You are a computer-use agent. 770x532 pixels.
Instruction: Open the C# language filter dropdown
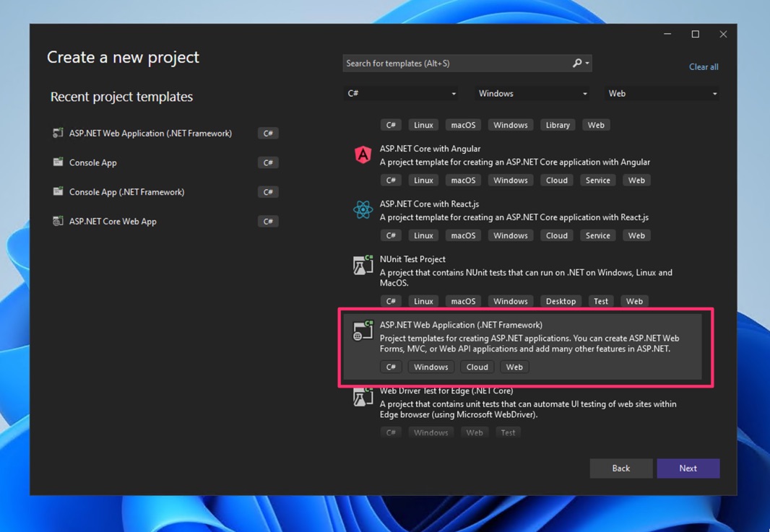coord(402,94)
